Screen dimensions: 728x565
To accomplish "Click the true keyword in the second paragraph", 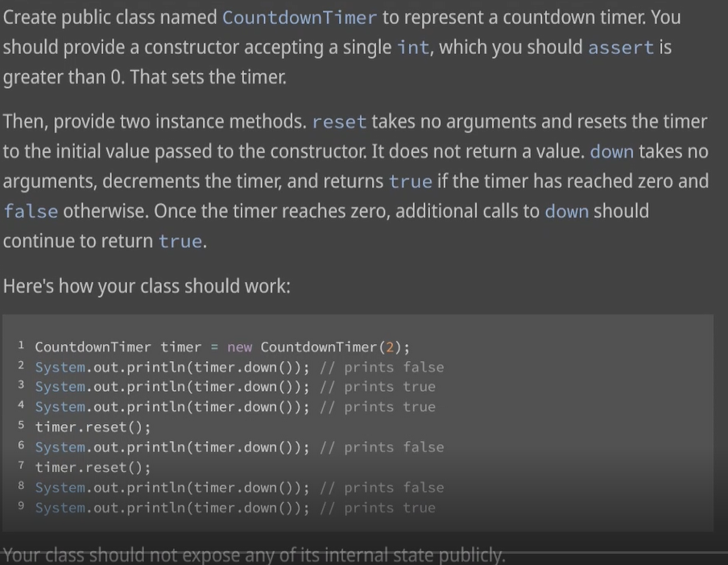I will [x=410, y=181].
